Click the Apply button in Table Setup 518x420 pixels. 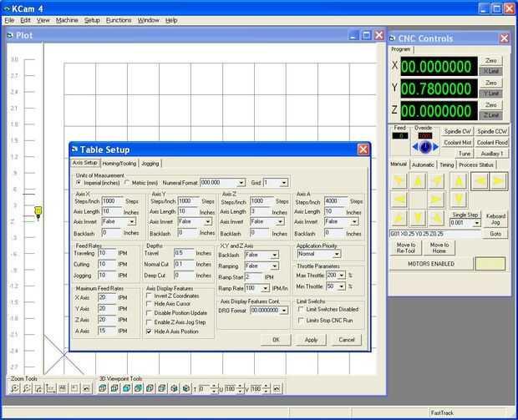click(311, 340)
